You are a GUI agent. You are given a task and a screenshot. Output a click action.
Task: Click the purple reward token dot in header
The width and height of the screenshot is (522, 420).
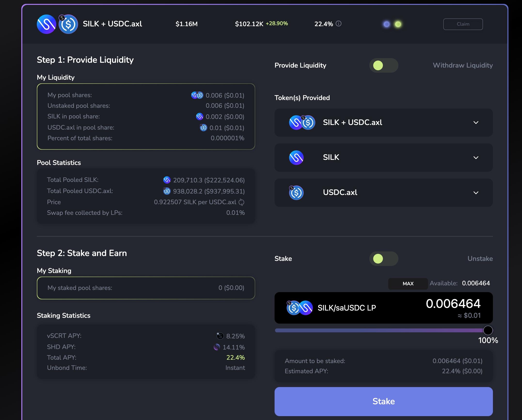click(x=387, y=24)
